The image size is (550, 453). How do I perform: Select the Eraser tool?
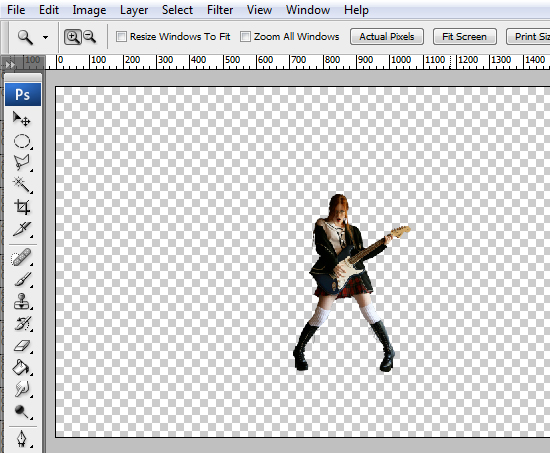22,346
